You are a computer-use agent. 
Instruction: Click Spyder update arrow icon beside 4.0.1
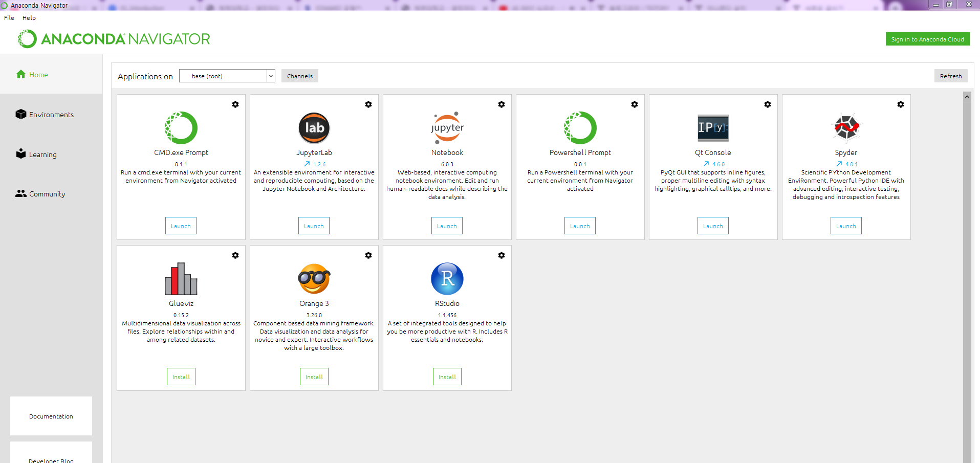[839, 164]
